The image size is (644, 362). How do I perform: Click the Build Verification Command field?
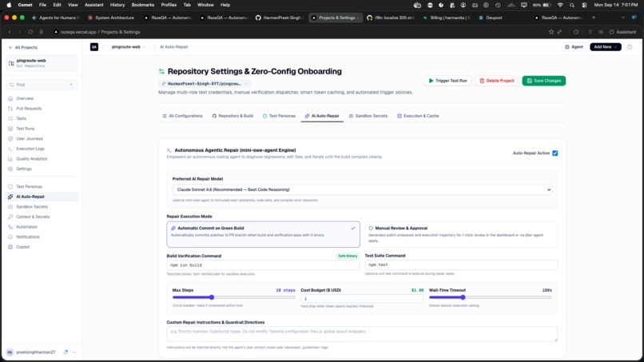[x=263, y=265]
